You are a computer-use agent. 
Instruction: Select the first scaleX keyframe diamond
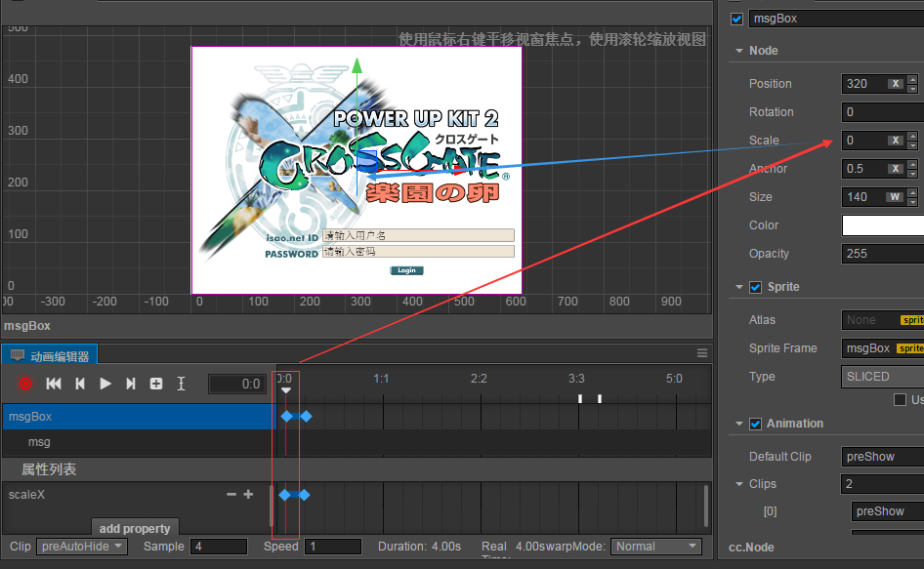(x=284, y=495)
